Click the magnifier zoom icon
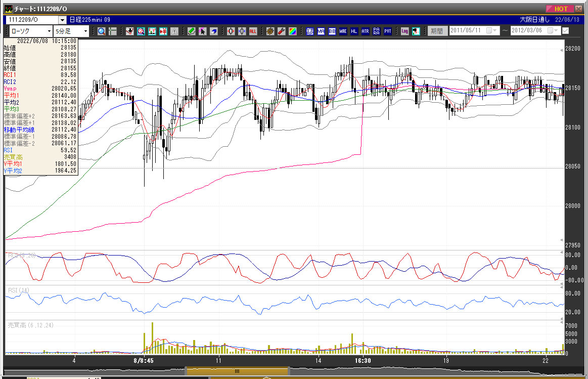This screenshot has height=379, width=588. coord(101,31)
